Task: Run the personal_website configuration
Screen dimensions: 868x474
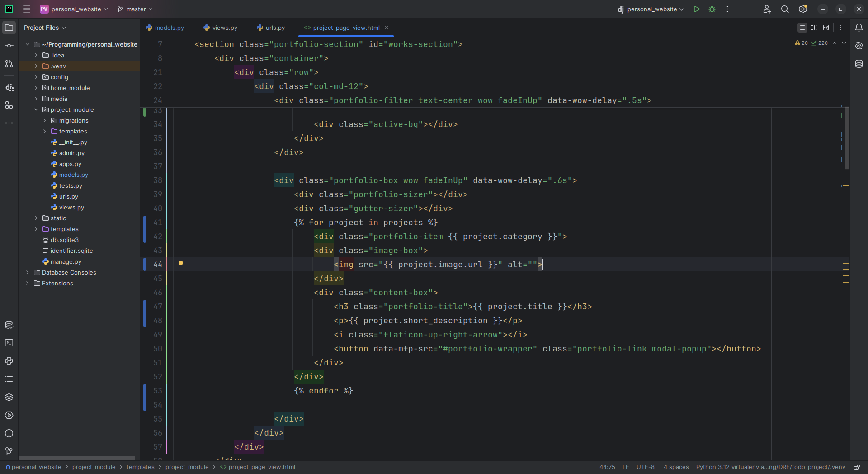Action: pyautogui.click(x=697, y=9)
